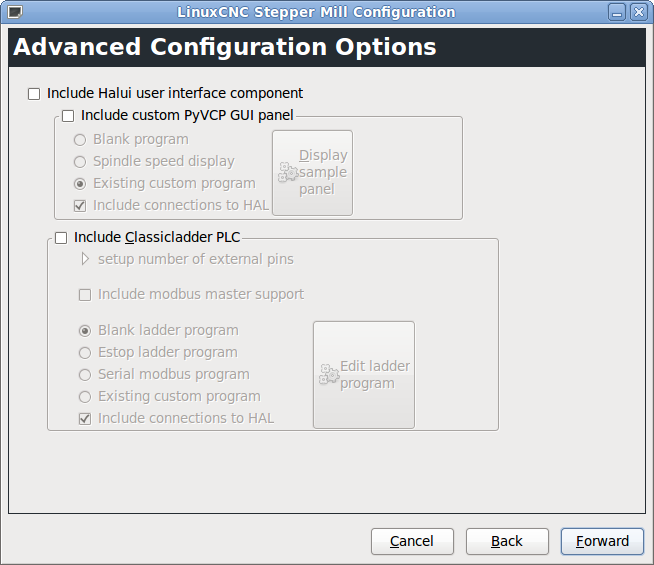Choose Spindle speed display option
Viewport: 654px width, 565px height.
(x=80, y=162)
